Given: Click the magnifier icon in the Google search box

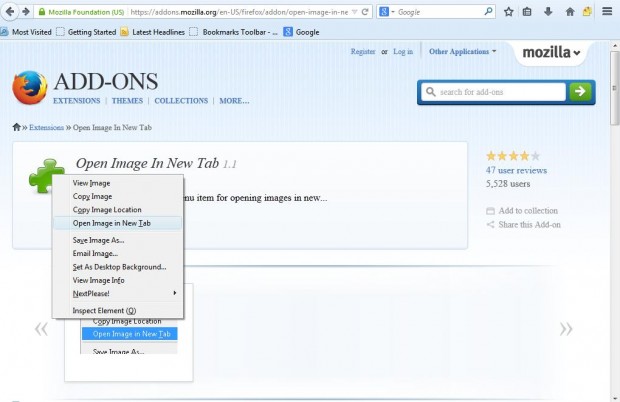Looking at the screenshot, I should (488, 12).
